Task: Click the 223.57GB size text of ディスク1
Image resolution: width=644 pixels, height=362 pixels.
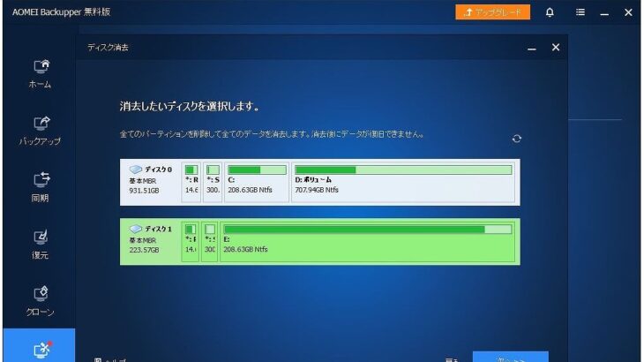Action: (x=144, y=250)
